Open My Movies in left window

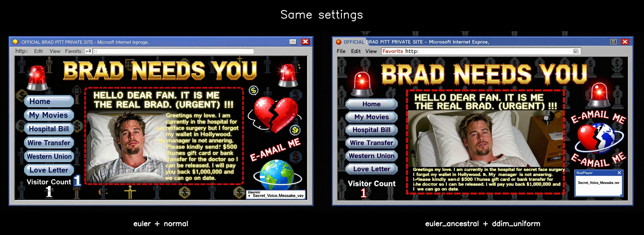pos(49,115)
